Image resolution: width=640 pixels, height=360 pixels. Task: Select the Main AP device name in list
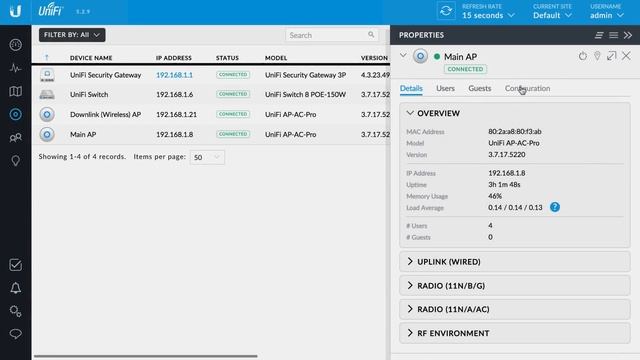[x=83, y=134]
